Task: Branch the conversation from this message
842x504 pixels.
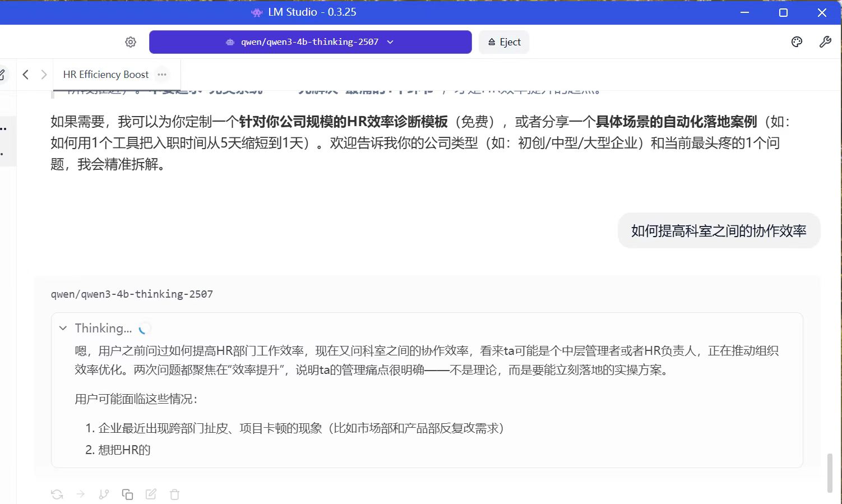Action: point(104,494)
